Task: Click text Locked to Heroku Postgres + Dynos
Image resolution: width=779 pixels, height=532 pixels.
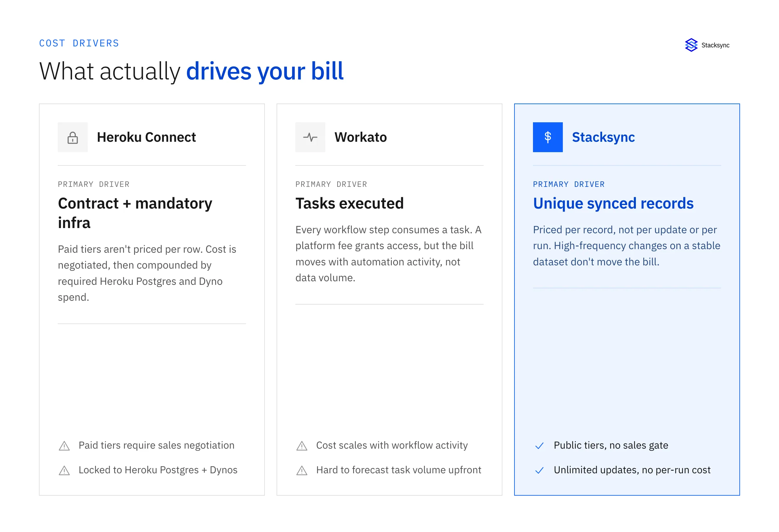Action: (158, 470)
